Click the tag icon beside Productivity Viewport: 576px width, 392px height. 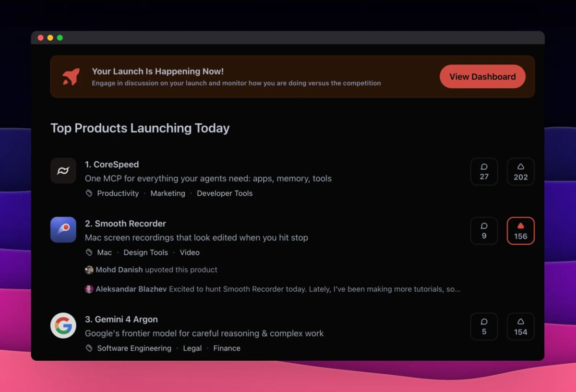(89, 193)
